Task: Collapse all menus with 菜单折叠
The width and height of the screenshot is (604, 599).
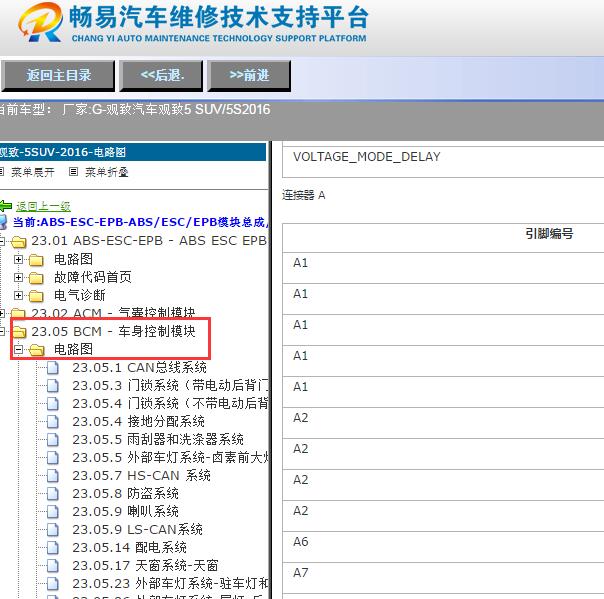Action: (x=106, y=172)
